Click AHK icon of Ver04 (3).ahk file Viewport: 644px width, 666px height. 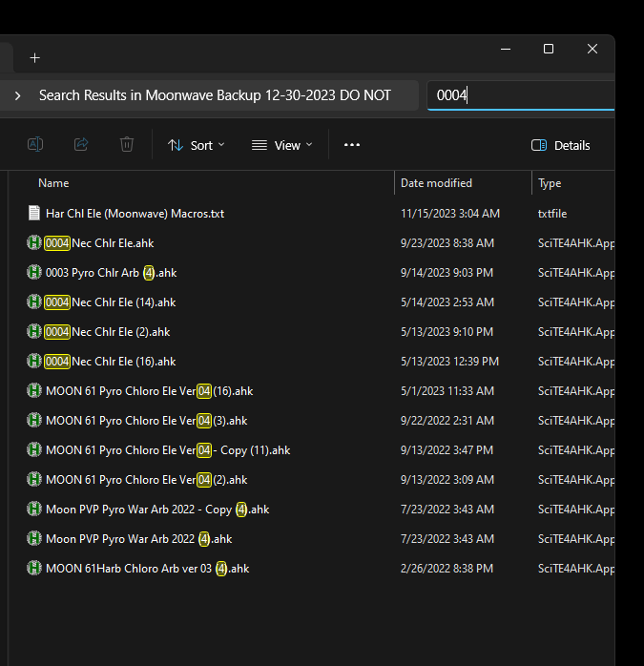coord(34,420)
